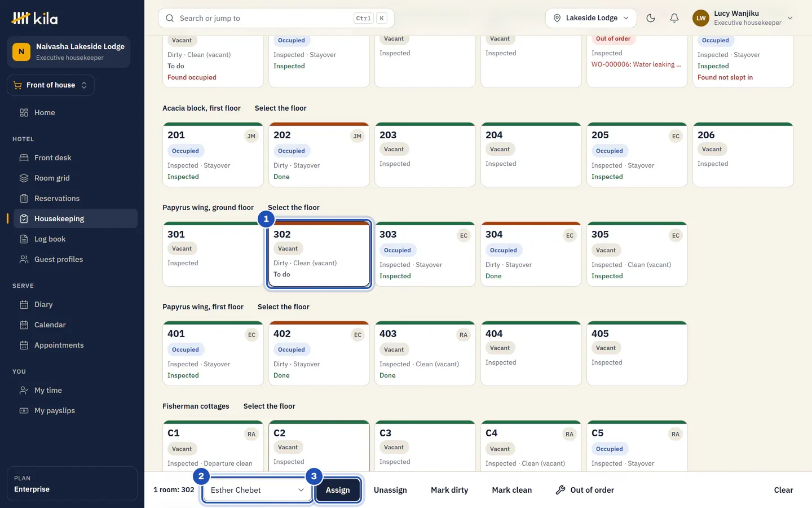The width and height of the screenshot is (812, 508).
Task: Click the My time person icon
Action: coord(24,390)
